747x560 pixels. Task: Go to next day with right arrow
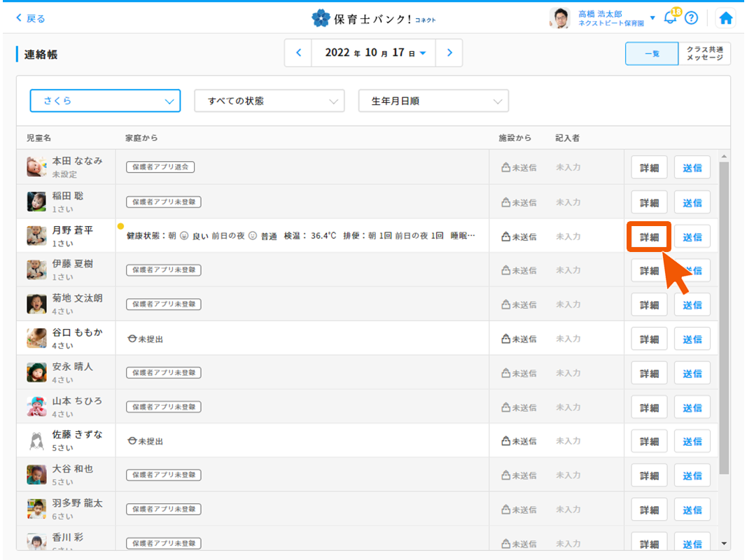click(x=449, y=53)
